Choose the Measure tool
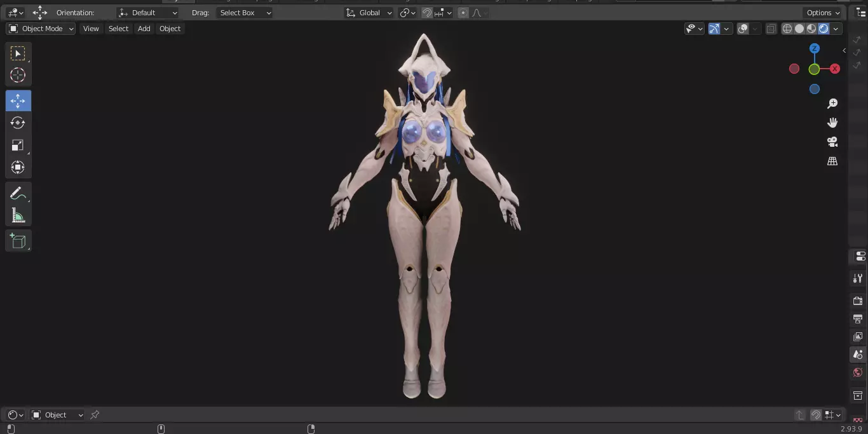 click(18, 215)
